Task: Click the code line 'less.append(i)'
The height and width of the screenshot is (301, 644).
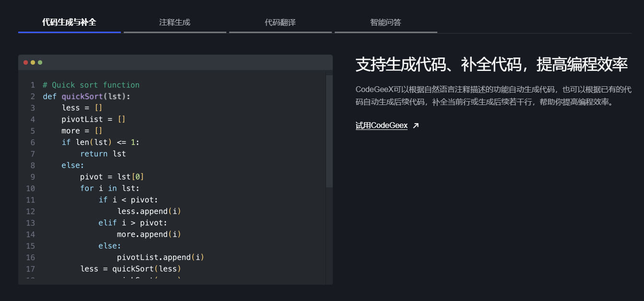Action: (149, 211)
